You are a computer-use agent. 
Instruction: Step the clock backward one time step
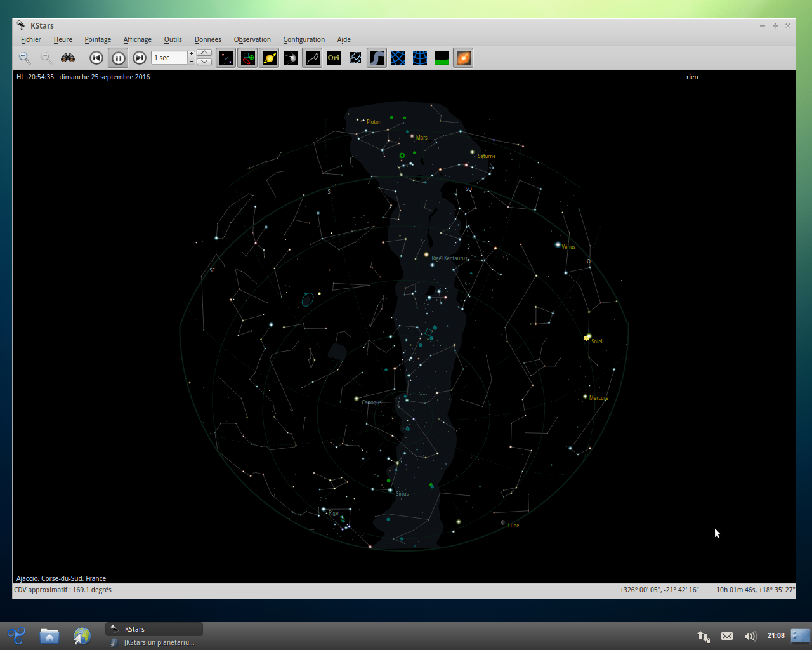(96, 58)
